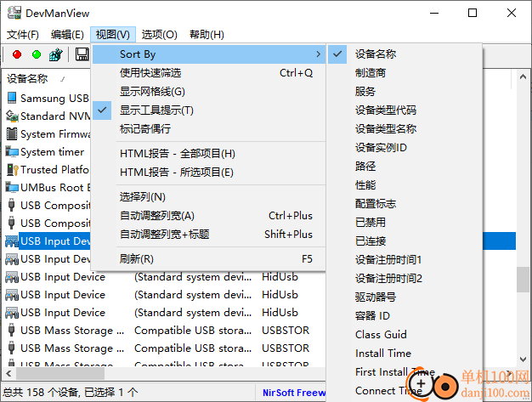Image resolution: width=532 pixels, height=402 pixels.
Task: Sort by 容器 ID
Action: [x=405, y=316]
